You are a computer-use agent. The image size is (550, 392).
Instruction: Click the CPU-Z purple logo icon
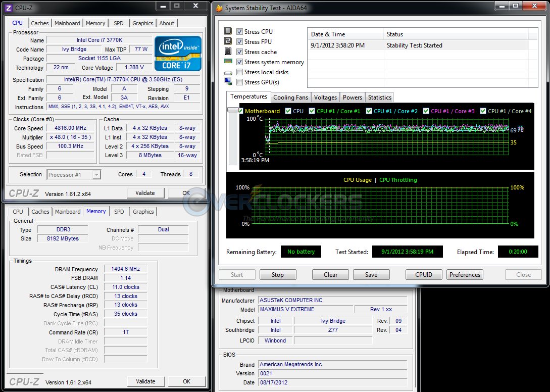tap(8, 7)
